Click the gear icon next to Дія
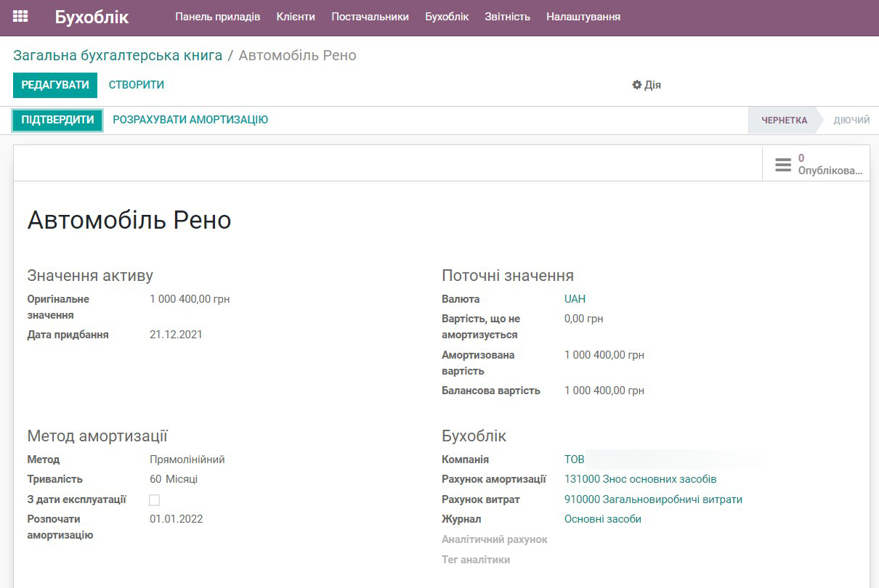The image size is (879, 588). tap(636, 85)
